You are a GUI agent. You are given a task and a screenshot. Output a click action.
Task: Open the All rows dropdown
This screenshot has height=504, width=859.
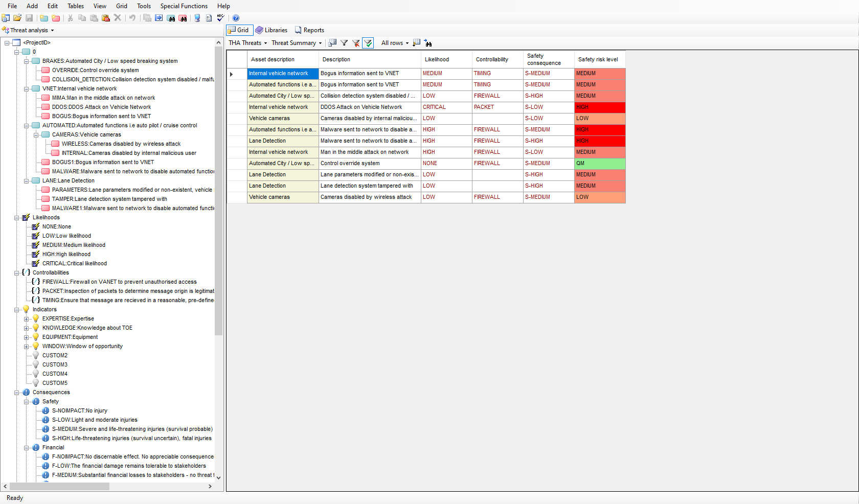click(x=395, y=43)
